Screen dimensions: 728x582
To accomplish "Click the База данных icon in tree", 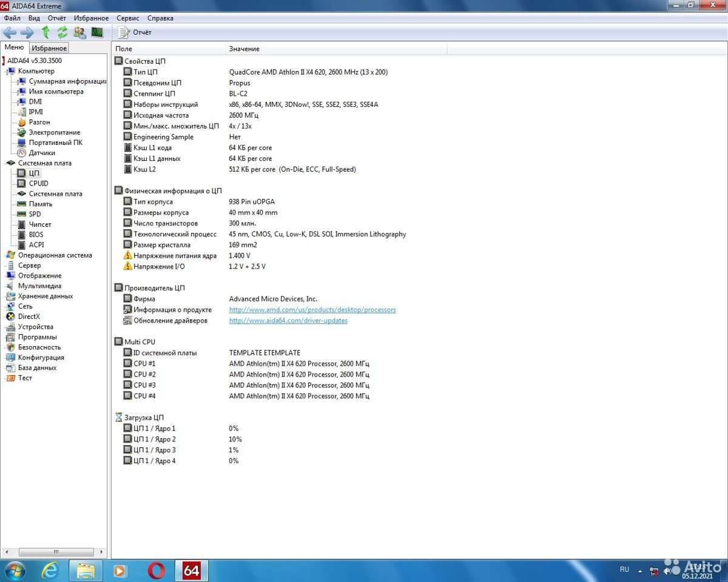I will tap(11, 368).
